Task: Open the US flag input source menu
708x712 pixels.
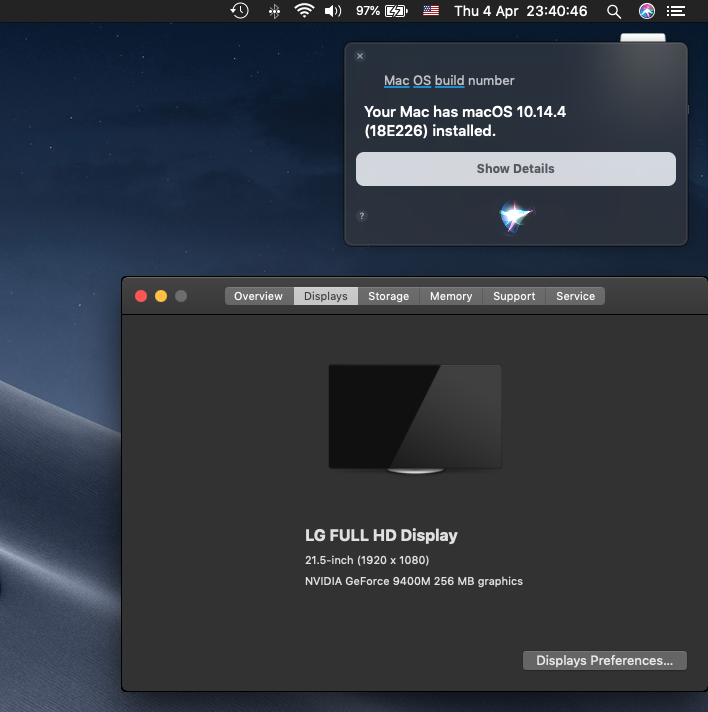Action: coord(431,10)
